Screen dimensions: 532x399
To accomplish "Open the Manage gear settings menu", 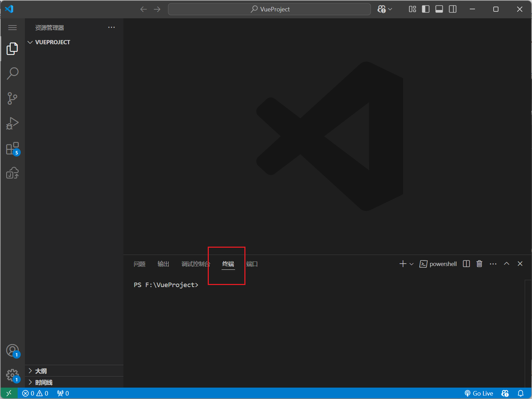I will (x=13, y=376).
